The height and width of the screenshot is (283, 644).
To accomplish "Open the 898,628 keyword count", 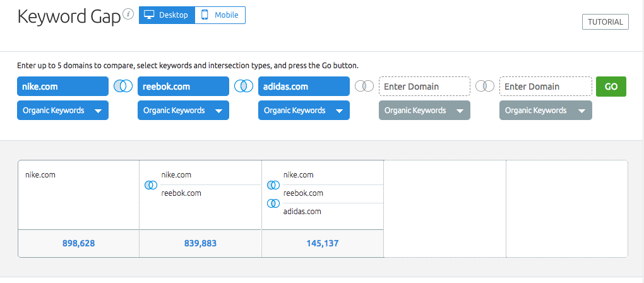I will coord(78,243).
